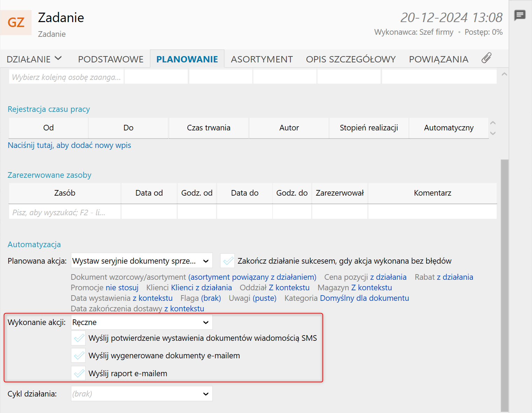Click Naciśnij tutaj, aby dodać nowy wpis
Viewport: 532px width, 413px height.
coord(69,145)
